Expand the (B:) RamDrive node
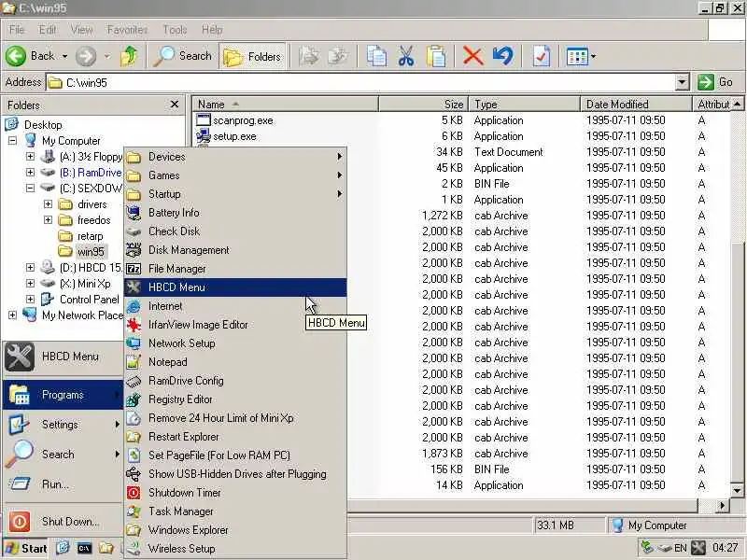 coord(30,172)
